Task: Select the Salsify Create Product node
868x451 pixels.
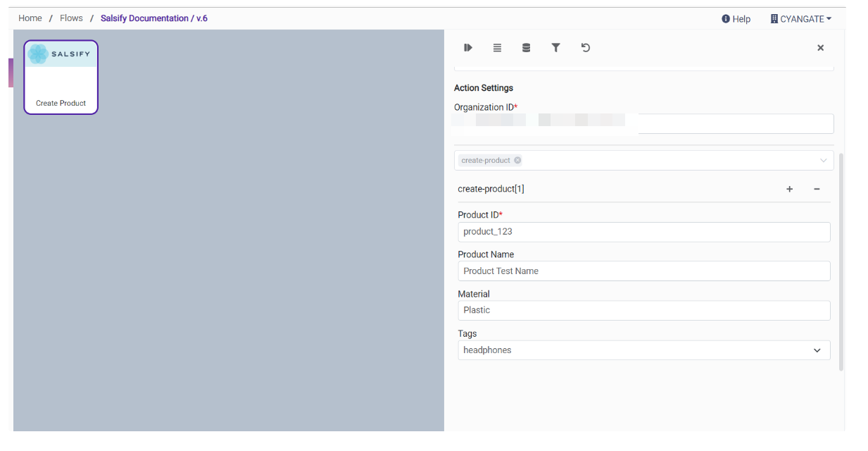Action: click(61, 78)
